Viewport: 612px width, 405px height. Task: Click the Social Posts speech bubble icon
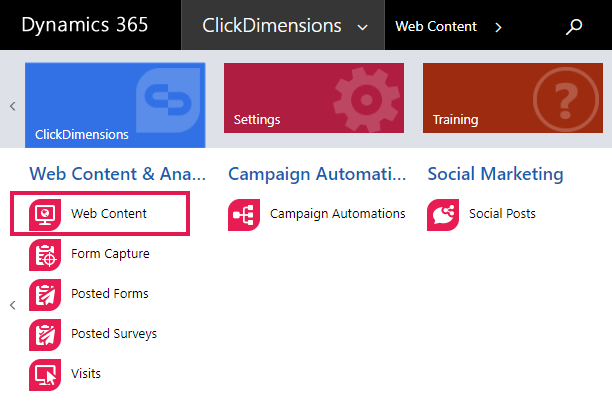coord(443,215)
